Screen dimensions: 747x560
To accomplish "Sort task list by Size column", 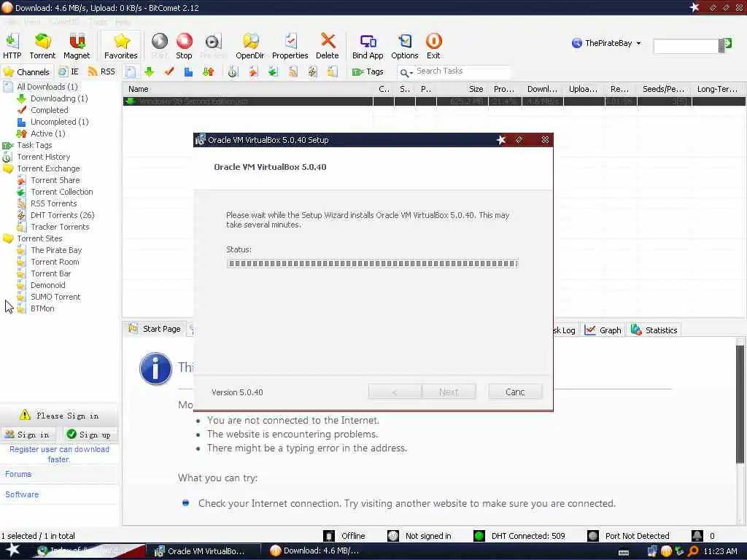I will tap(462, 89).
